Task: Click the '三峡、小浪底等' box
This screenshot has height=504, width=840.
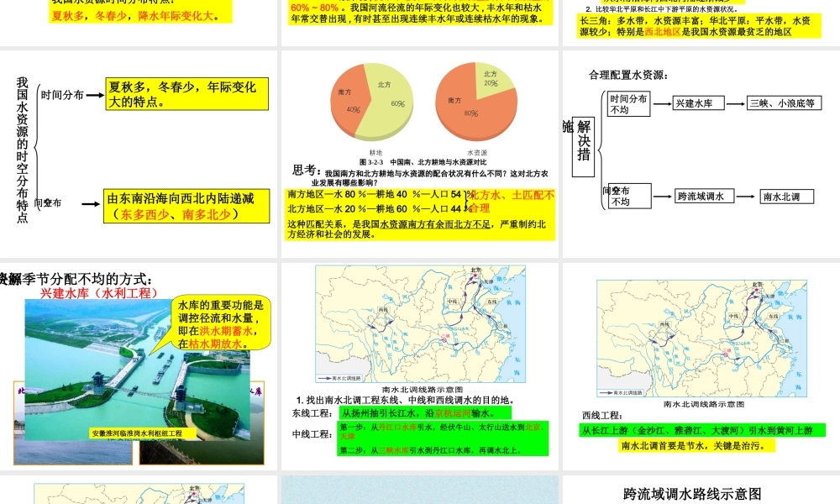Action: [x=785, y=103]
